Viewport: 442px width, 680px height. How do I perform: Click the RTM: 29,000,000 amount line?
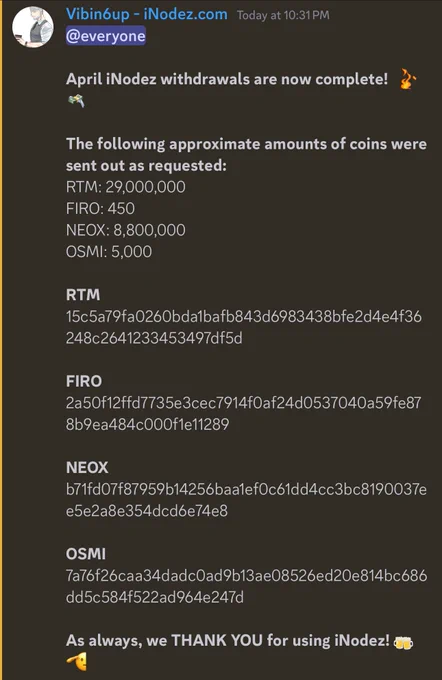(x=126, y=187)
